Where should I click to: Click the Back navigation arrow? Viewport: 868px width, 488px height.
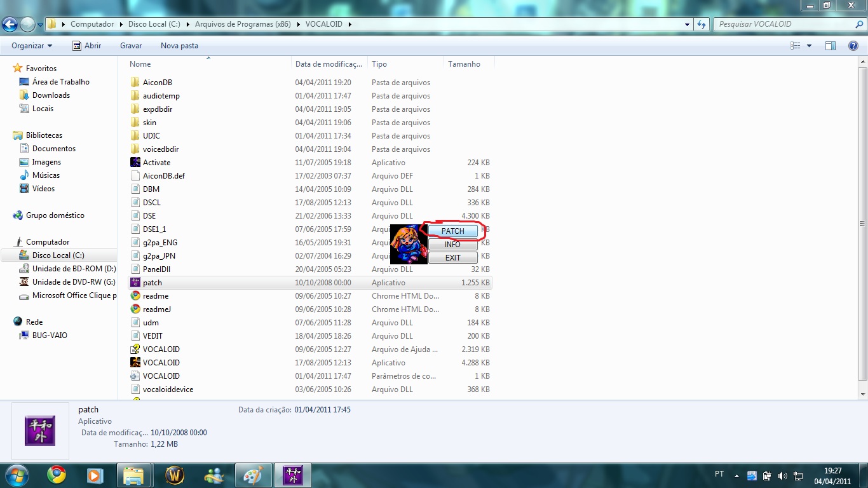10,25
